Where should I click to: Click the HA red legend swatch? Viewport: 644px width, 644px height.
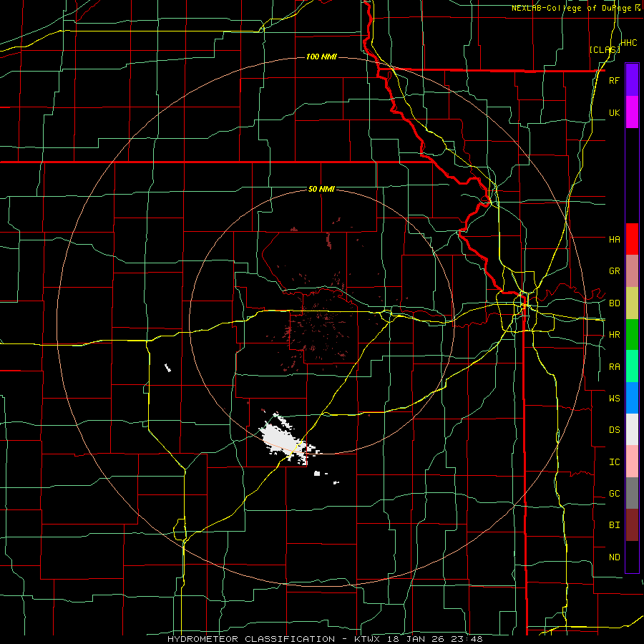pyautogui.click(x=632, y=239)
